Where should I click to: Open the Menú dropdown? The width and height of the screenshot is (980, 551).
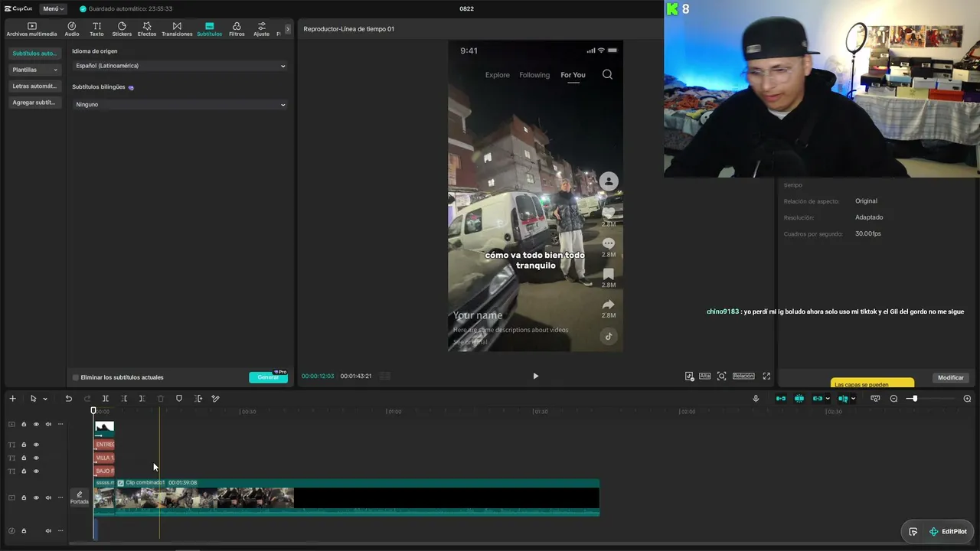(x=53, y=8)
